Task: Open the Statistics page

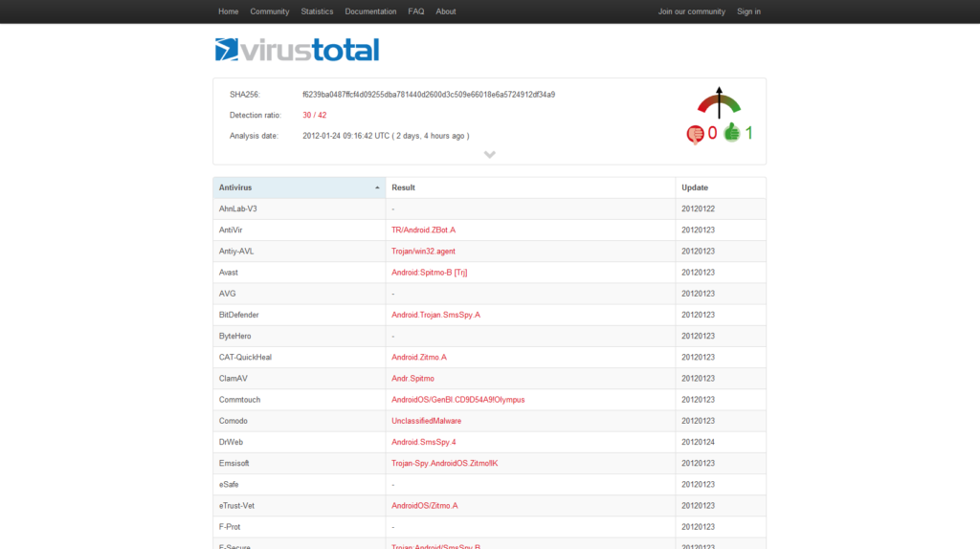Action: click(x=317, y=11)
